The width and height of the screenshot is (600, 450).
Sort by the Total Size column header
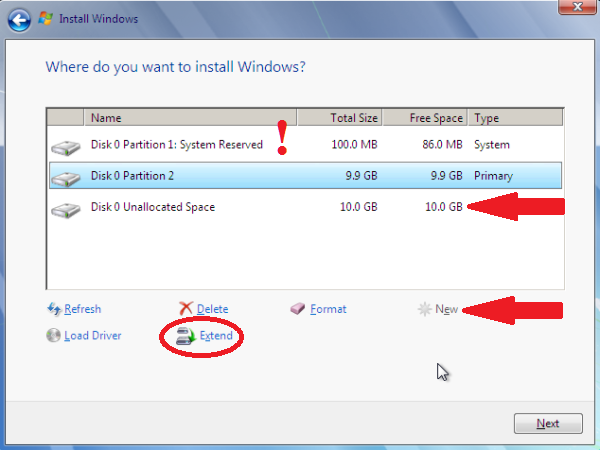point(339,117)
